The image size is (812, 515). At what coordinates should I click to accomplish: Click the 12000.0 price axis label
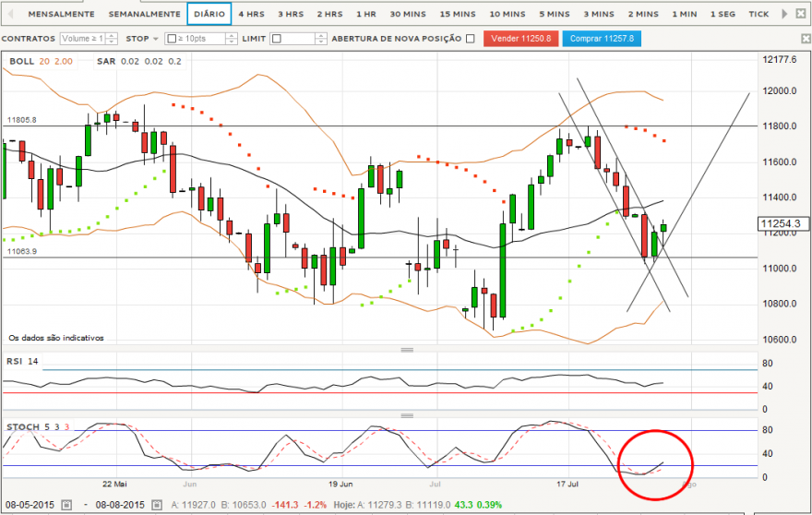(780, 90)
